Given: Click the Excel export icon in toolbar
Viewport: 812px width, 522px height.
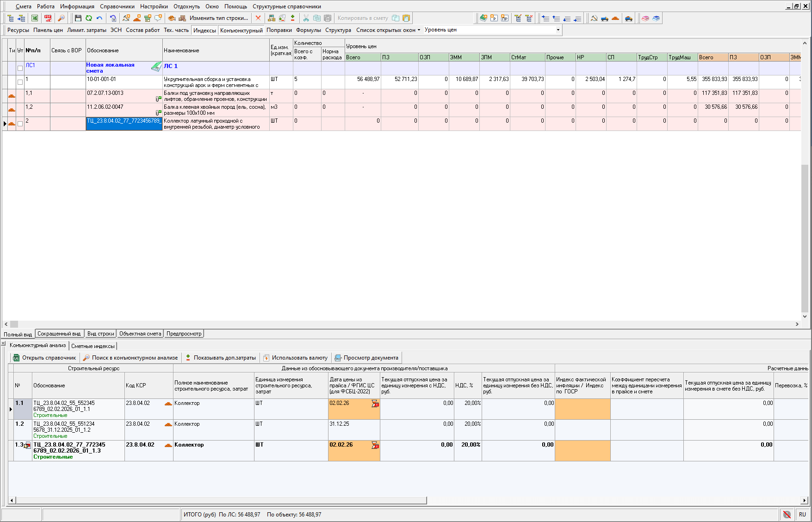Looking at the screenshot, I should click(35, 18).
